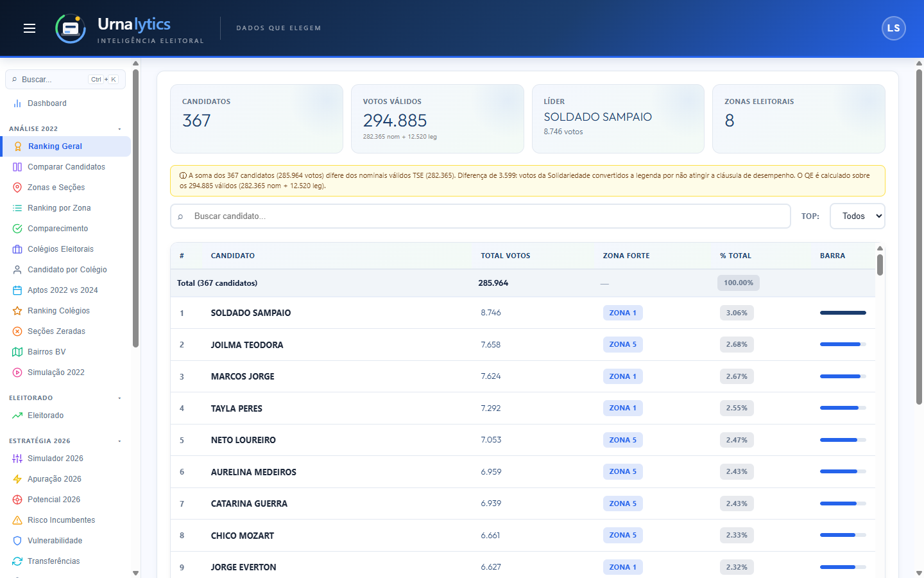Click the LÍDER SOLDADO SAMPAIO card
The height and width of the screenshot is (578, 924).
click(618, 119)
